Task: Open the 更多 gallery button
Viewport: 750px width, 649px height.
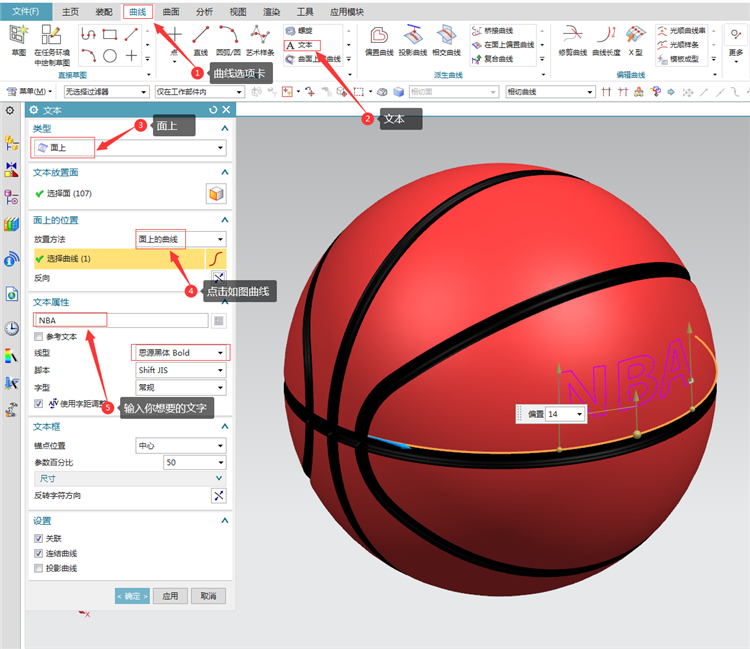Action: pos(736,43)
